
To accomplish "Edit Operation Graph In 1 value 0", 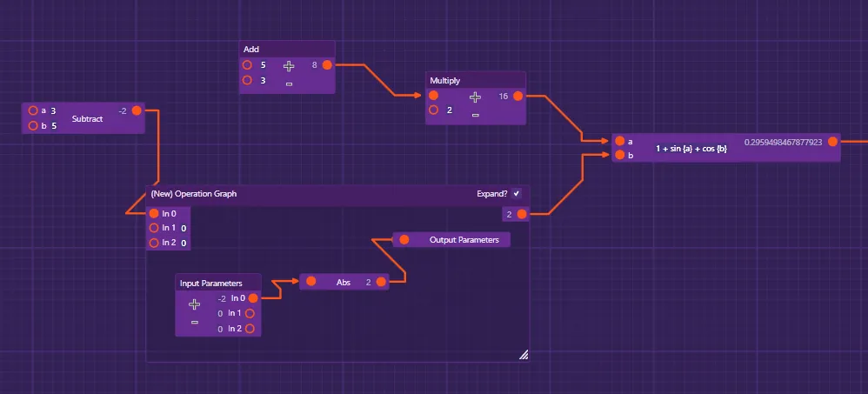I will pos(184,228).
